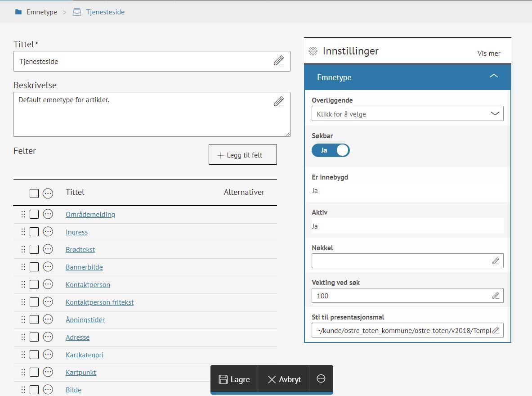This screenshot has width=532, height=396.
Task: Click edit pencil in Nøkkel field
Action: pyautogui.click(x=496, y=261)
